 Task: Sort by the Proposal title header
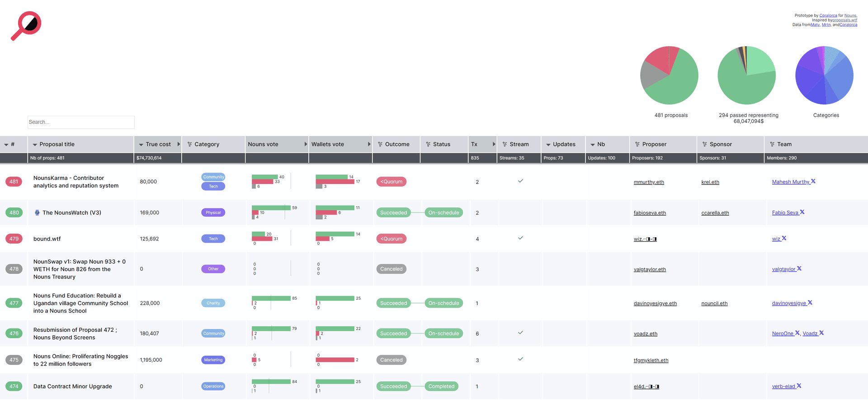tap(57, 145)
